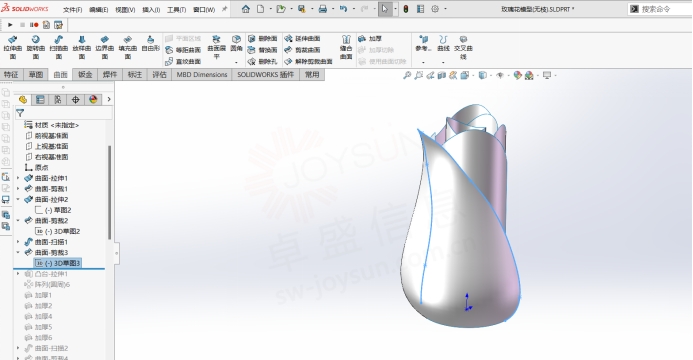Select the 旋转曲面 revolved surface tool

click(x=36, y=47)
